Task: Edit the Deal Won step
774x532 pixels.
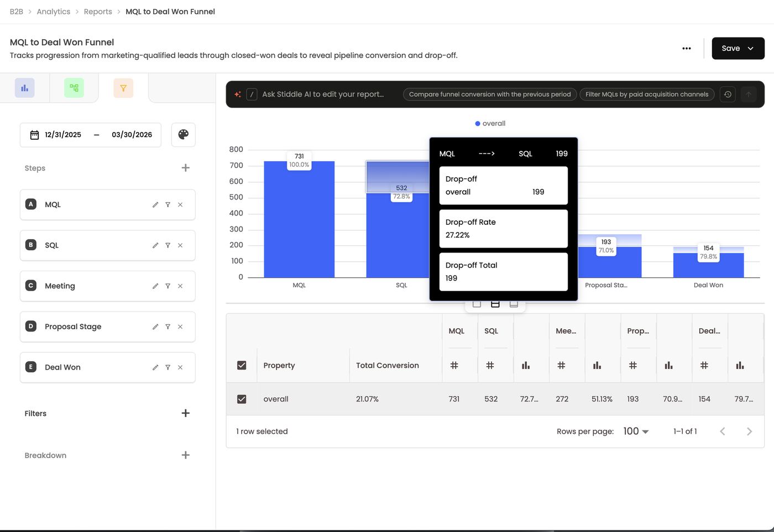Action: pos(155,367)
